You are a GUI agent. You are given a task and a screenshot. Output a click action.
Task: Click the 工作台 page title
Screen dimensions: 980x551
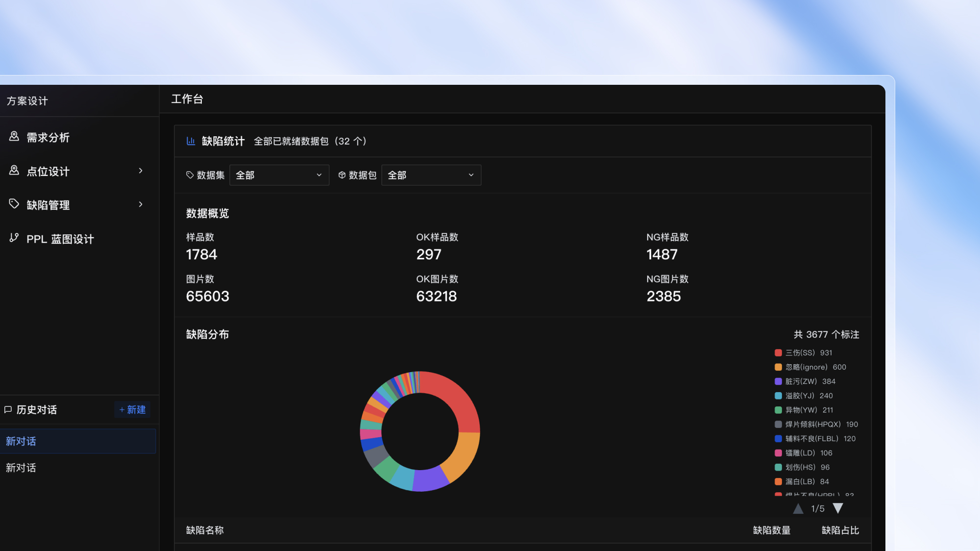click(187, 99)
